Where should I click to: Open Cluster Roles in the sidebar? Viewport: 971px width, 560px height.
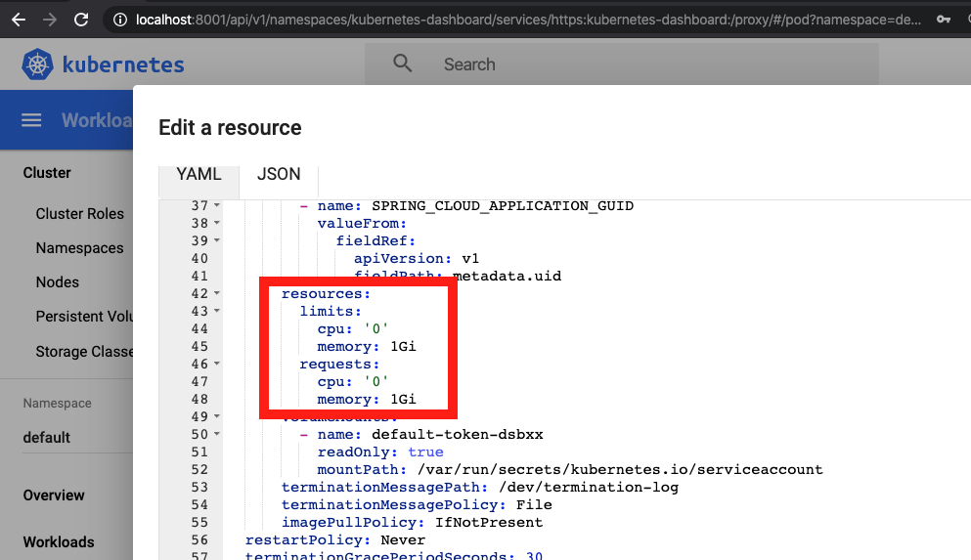80,214
